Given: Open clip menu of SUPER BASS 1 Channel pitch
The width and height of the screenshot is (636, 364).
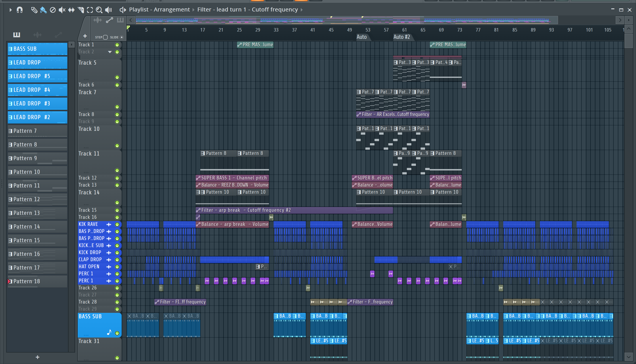Looking at the screenshot, I should tap(198, 178).
